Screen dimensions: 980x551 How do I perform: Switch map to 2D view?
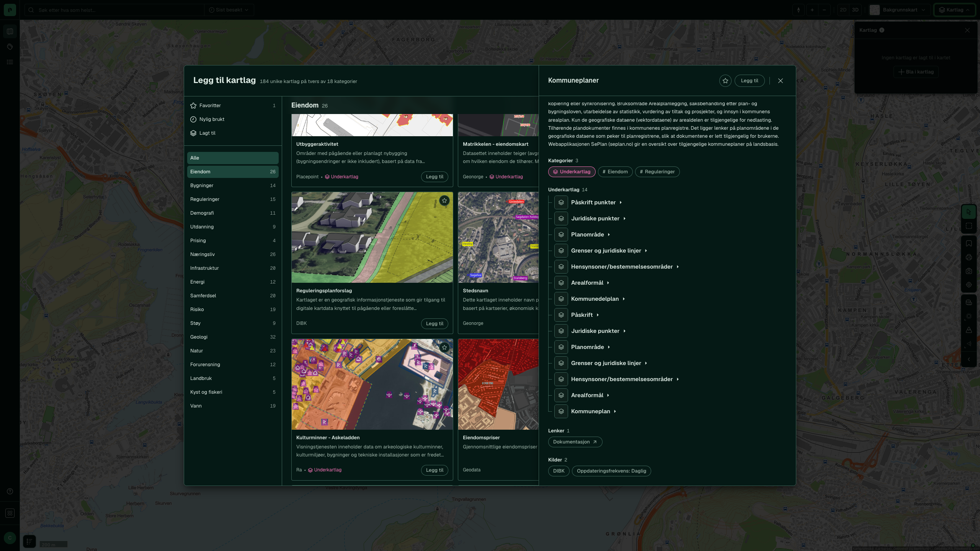(x=843, y=10)
